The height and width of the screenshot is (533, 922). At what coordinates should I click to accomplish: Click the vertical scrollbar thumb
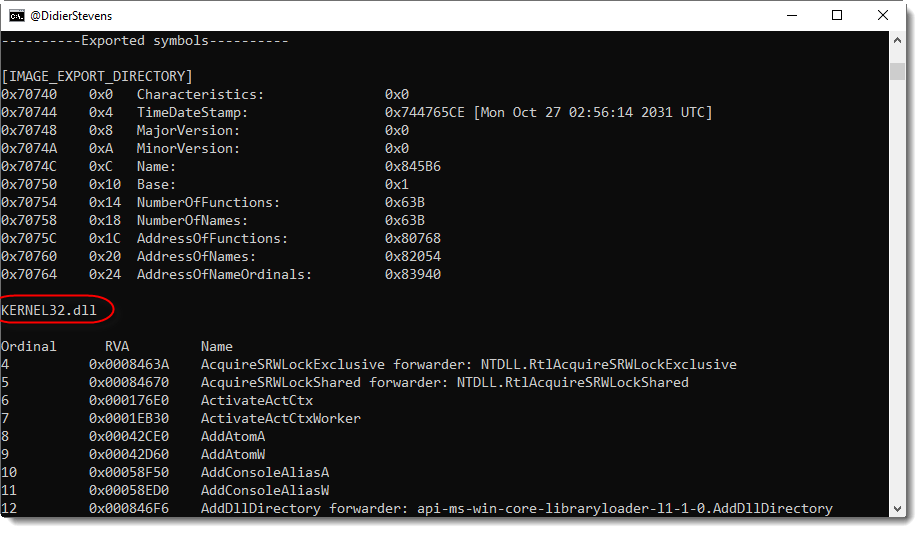[x=897, y=70]
